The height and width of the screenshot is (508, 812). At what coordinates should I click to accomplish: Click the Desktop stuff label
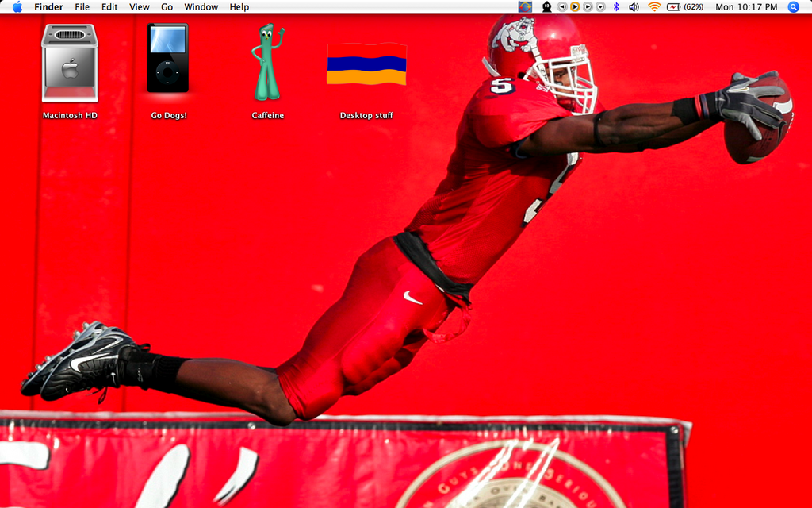366,115
